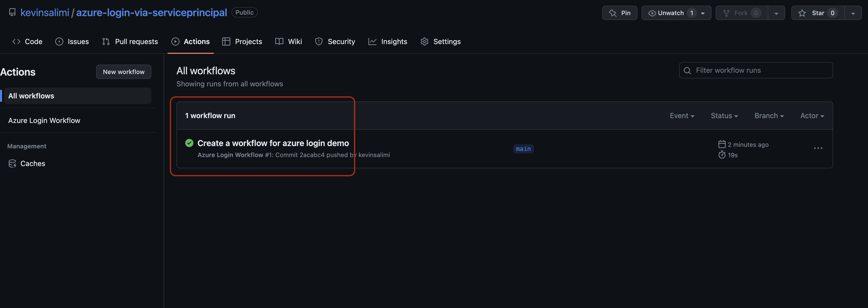868x308 pixels.
Task: Click the '19s' run duration text
Action: pos(733,155)
